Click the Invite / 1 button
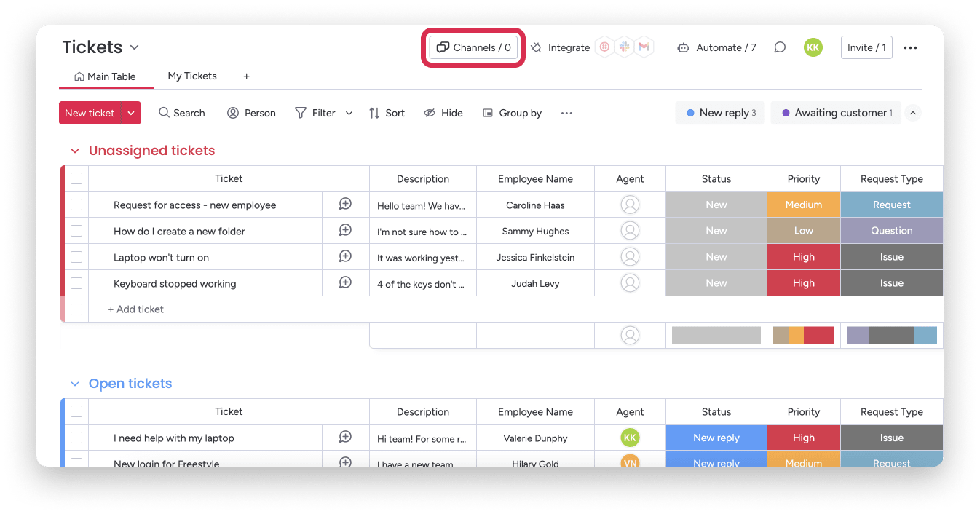The image size is (980, 514). pyautogui.click(x=866, y=47)
